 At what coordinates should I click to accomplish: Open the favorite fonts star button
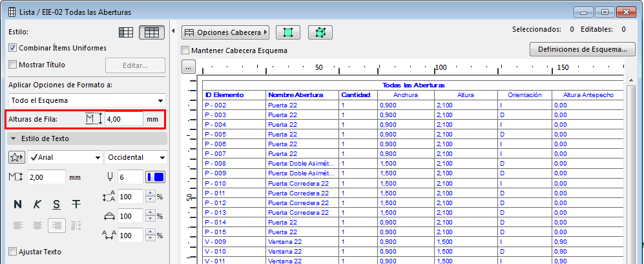(17, 157)
